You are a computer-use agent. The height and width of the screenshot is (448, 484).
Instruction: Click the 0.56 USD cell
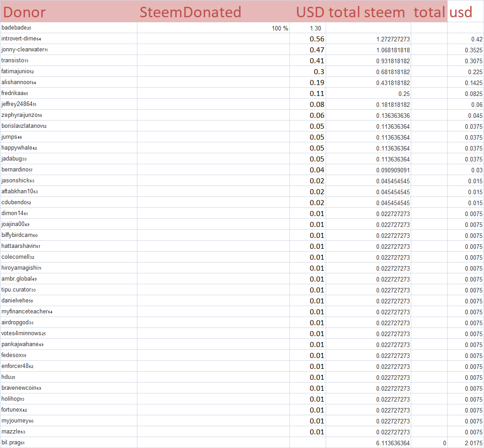pos(308,39)
